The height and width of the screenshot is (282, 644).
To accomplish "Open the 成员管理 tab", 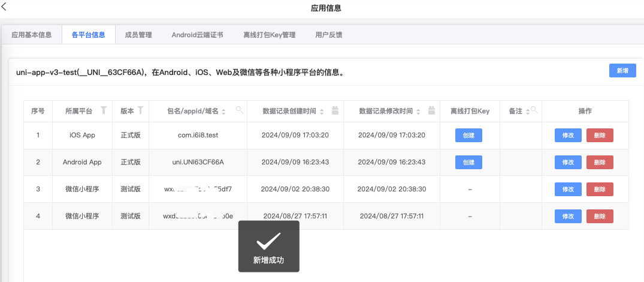I will pyautogui.click(x=138, y=35).
